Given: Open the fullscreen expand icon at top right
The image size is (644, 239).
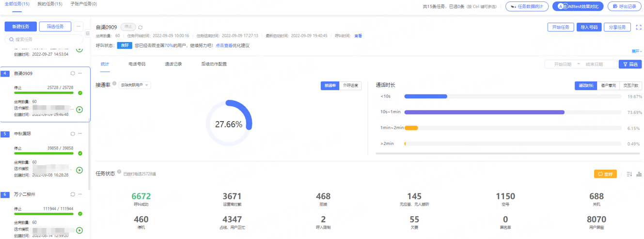Looking at the screenshot, I should pos(638,27).
